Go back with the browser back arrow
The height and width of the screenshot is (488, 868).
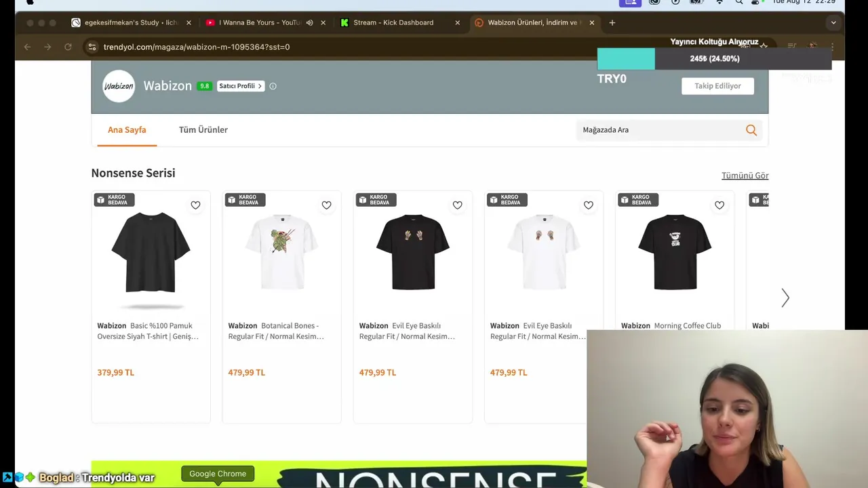coord(27,47)
